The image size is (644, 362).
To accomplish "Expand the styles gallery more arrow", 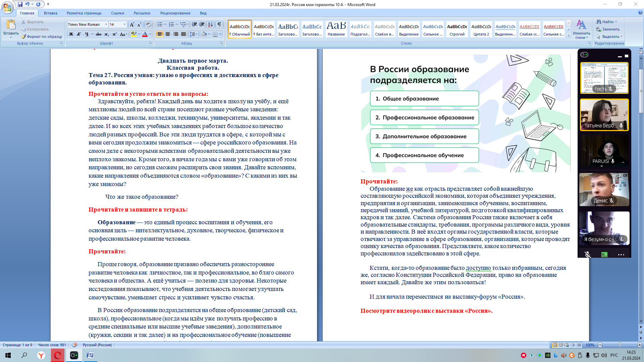I will click(569, 36).
